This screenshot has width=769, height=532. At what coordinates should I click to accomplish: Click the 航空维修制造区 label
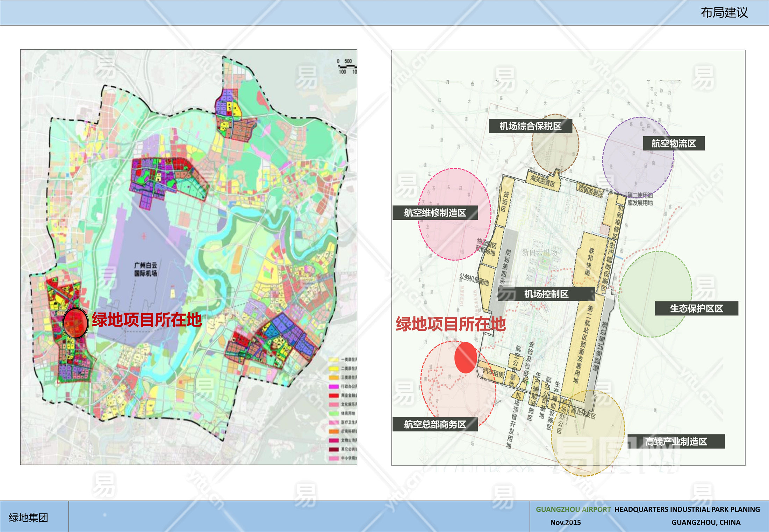pos(435,213)
